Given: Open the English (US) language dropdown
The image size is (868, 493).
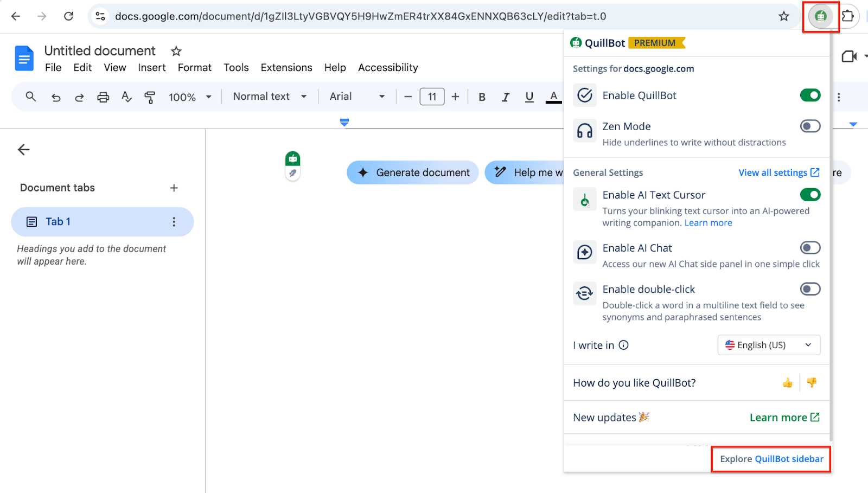Looking at the screenshot, I should (x=769, y=345).
